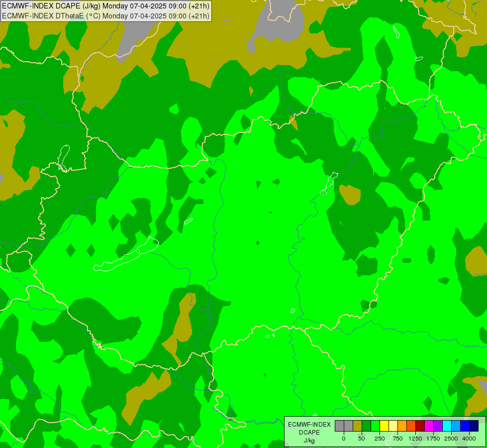Click the pure blue legend swatch
This screenshot has width=487, height=448.
coord(465,426)
